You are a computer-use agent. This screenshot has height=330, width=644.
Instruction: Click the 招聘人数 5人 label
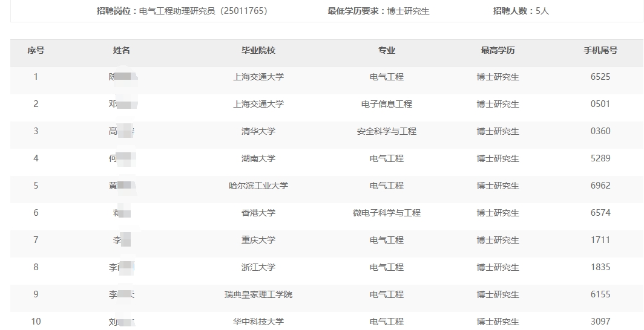point(521,11)
